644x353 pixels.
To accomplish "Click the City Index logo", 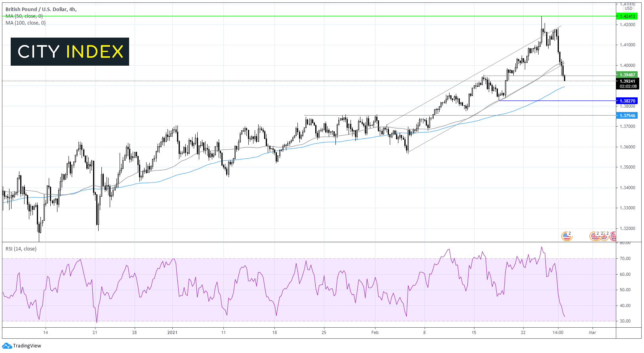I will [70, 51].
